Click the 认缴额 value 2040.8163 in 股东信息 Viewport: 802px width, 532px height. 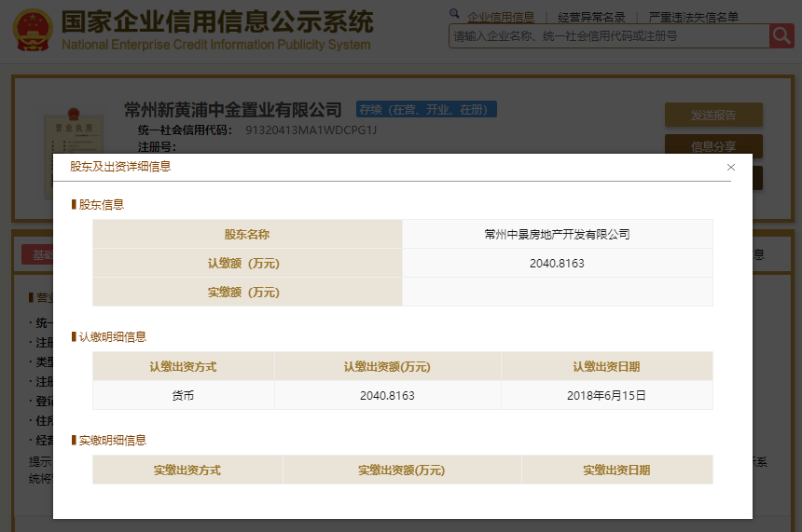point(557,263)
